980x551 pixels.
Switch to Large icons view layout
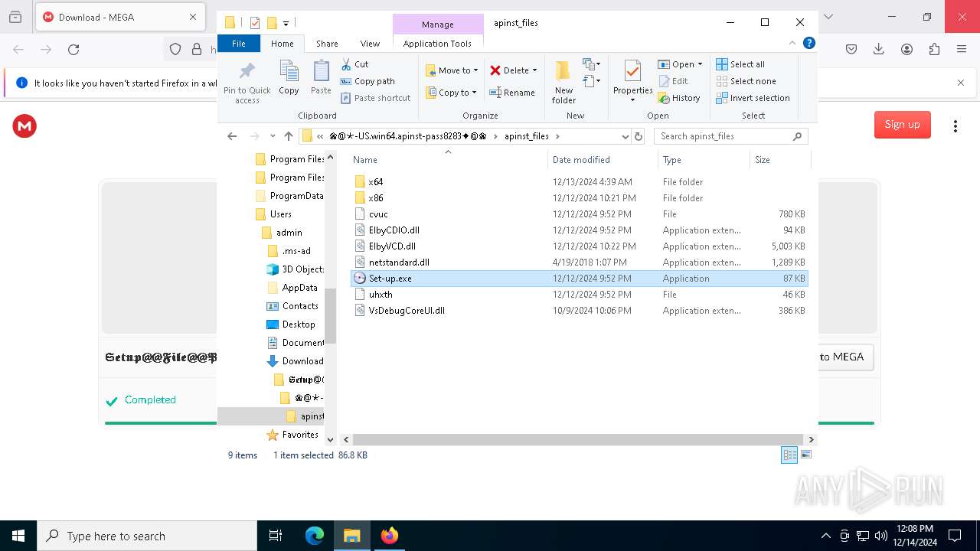point(805,455)
